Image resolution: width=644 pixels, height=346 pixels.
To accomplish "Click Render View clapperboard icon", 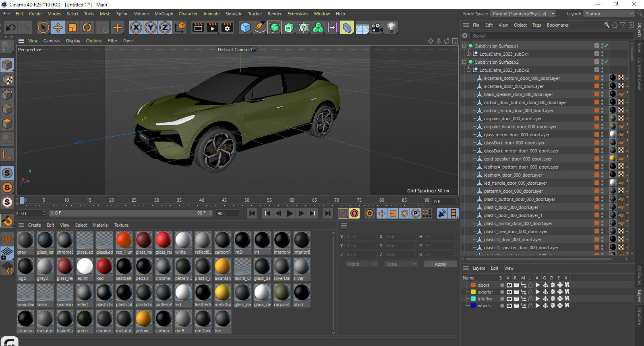I will 198,27.
